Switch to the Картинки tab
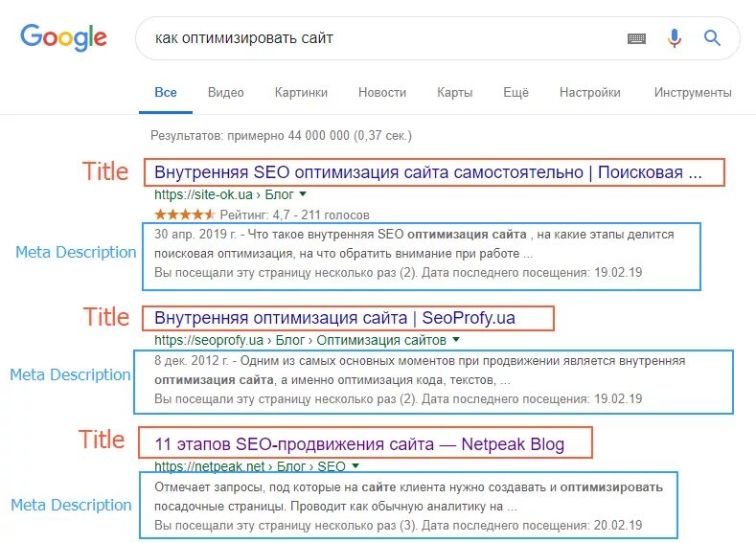Viewport: 756px width, 543px height. [301, 93]
